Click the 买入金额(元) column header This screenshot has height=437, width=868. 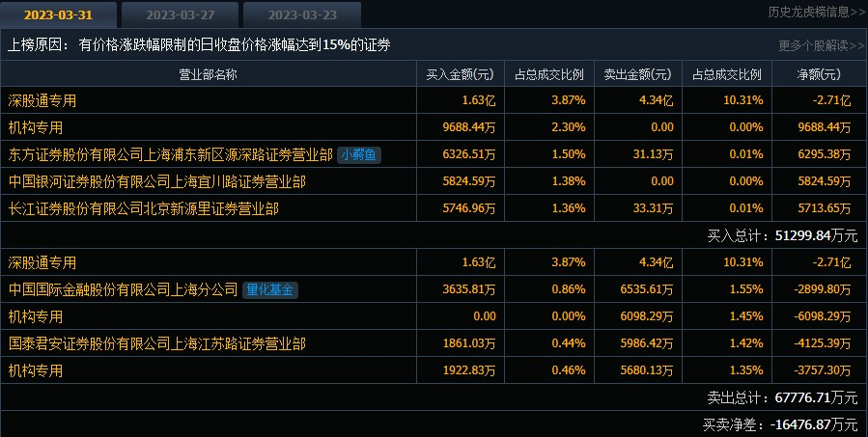coord(460,74)
